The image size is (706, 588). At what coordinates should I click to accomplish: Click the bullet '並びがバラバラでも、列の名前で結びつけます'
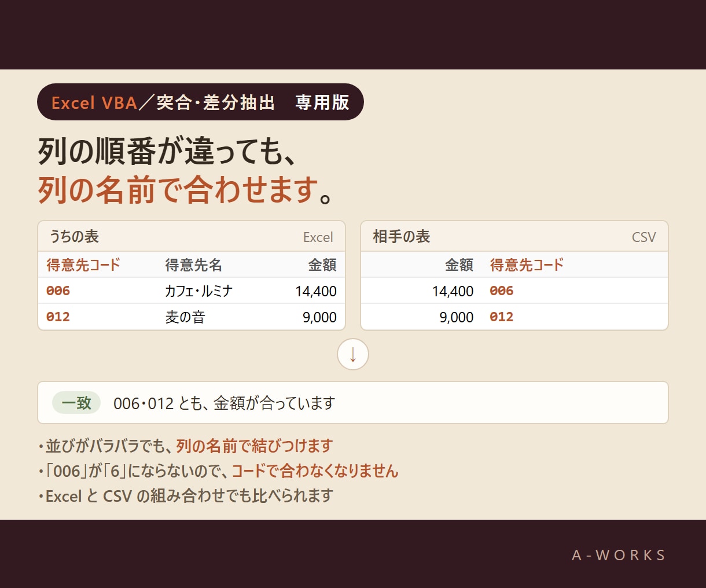[185, 446]
